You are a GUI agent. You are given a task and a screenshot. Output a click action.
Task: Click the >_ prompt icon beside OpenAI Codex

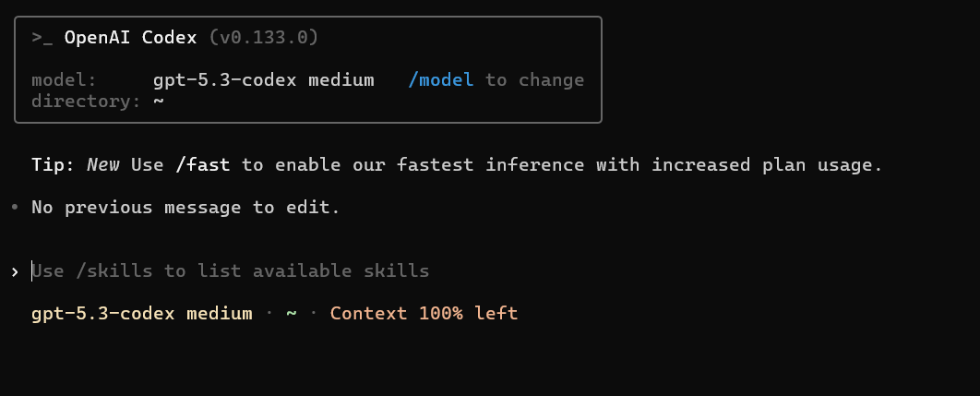(42, 38)
